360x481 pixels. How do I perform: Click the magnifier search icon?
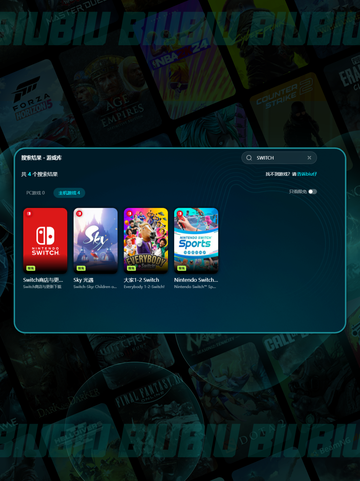coord(249,158)
